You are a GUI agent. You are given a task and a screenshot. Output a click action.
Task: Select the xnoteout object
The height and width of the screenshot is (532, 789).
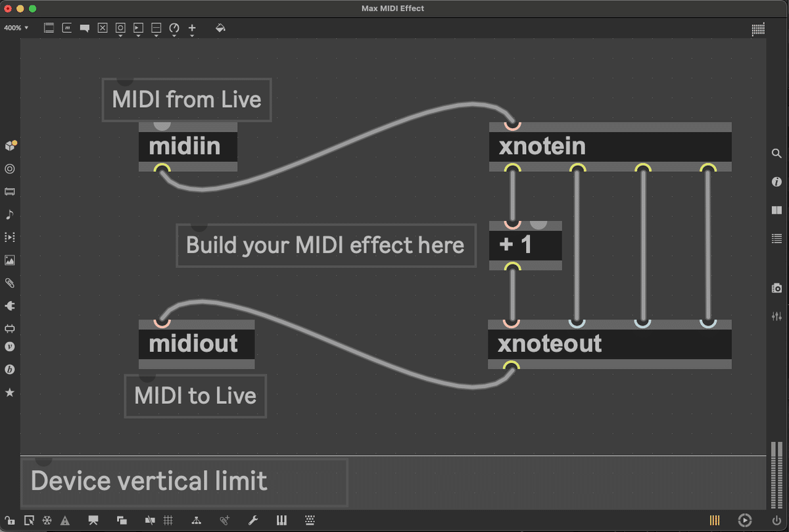tap(610, 343)
